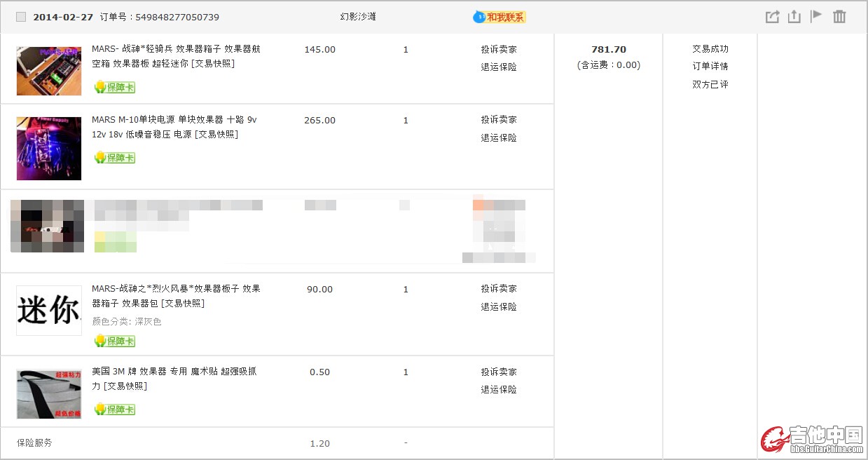
Task: Click the flag icon to mark the order
Action: coord(816,16)
